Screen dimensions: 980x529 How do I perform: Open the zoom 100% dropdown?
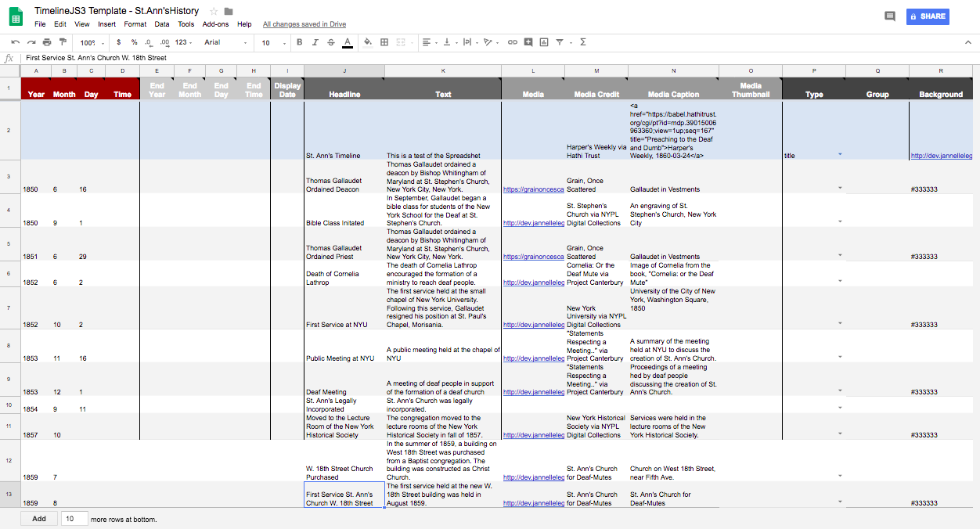[90, 42]
